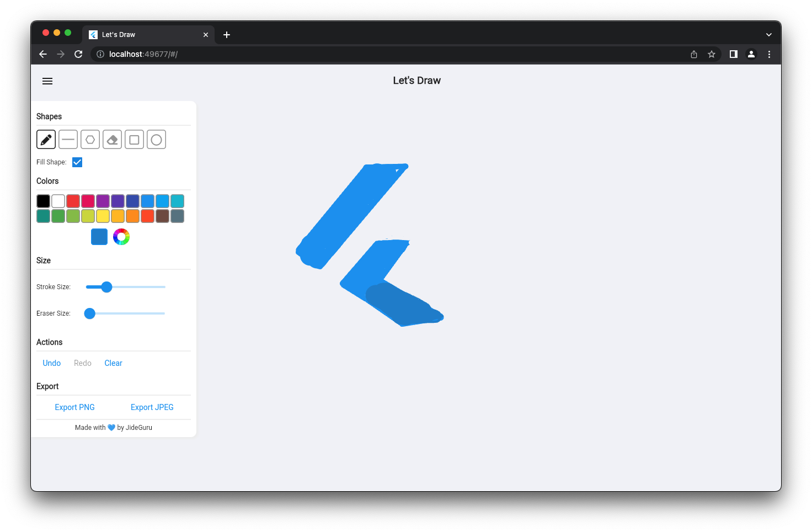Image resolution: width=812 pixels, height=532 pixels.
Task: Click the currently selected color preview
Action: [x=99, y=237]
